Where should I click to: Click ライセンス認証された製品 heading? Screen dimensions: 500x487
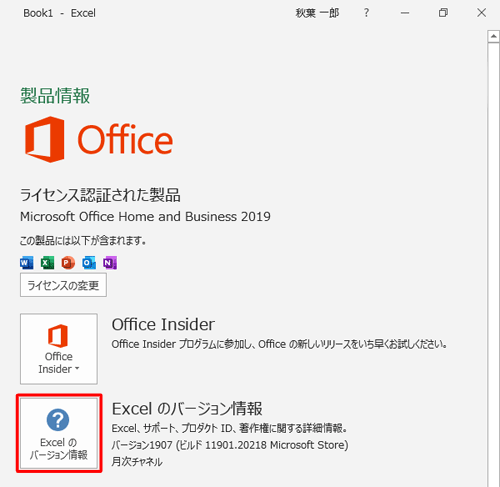point(100,195)
